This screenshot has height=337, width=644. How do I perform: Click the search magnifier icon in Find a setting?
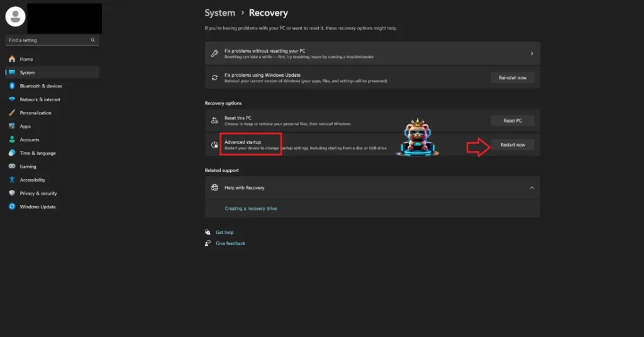(x=93, y=40)
